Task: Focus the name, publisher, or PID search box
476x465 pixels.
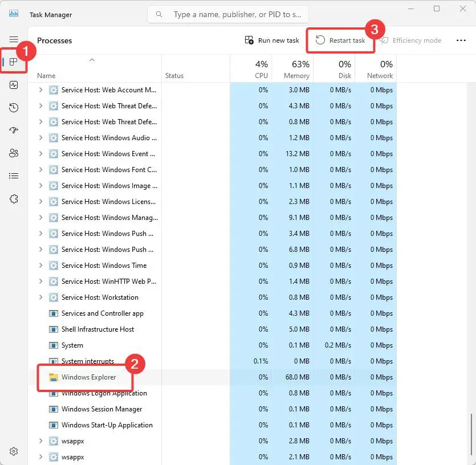Action: click(228, 14)
